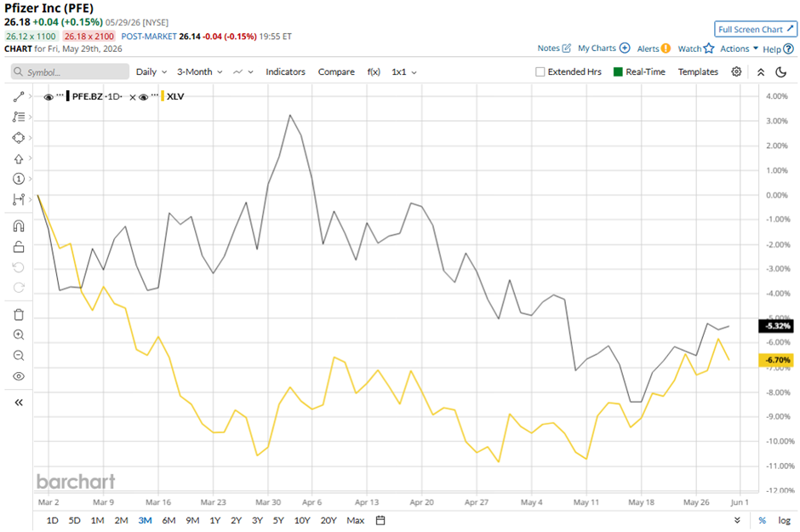This screenshot has width=800, height=532.
Task: Open Alerts link
Action: pyautogui.click(x=654, y=49)
